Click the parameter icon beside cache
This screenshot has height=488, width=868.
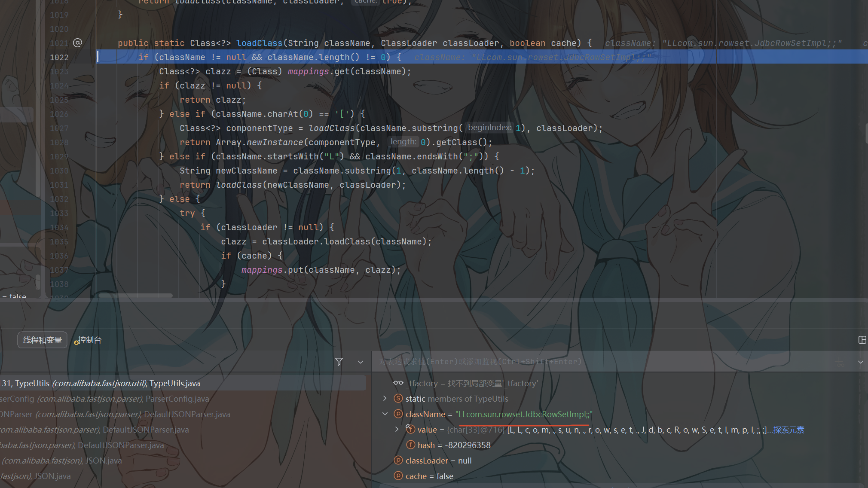[398, 476]
